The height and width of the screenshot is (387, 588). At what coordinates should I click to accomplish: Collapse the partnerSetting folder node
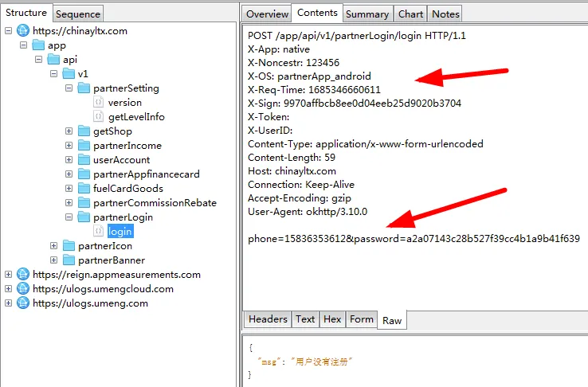[x=69, y=88]
